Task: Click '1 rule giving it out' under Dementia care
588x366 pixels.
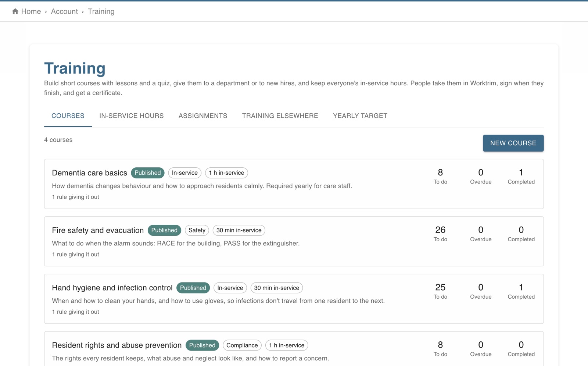Action: (x=75, y=197)
